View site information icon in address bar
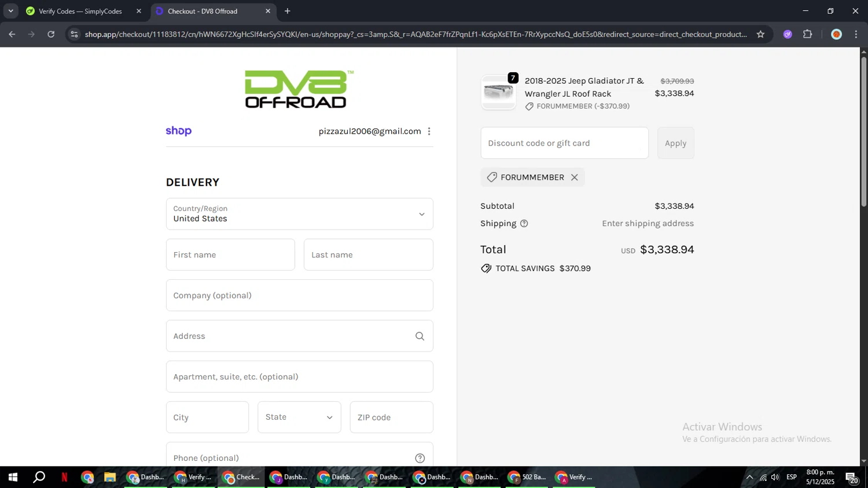The image size is (868, 488). tap(74, 34)
